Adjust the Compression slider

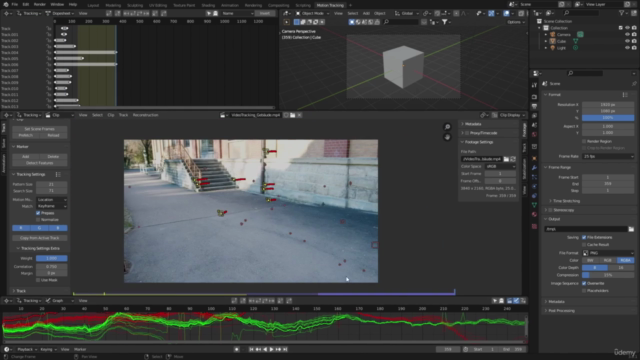608,275
